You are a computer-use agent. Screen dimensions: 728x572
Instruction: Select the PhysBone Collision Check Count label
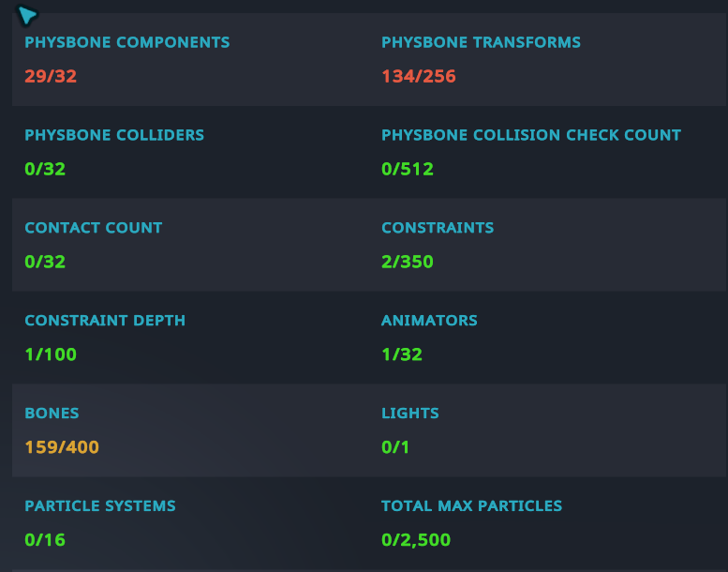[x=531, y=135]
